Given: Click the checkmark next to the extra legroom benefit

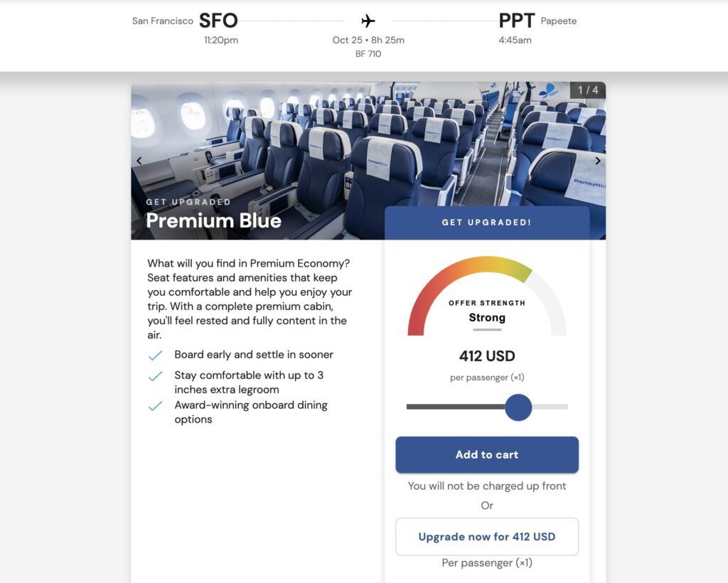Looking at the screenshot, I should [156, 375].
